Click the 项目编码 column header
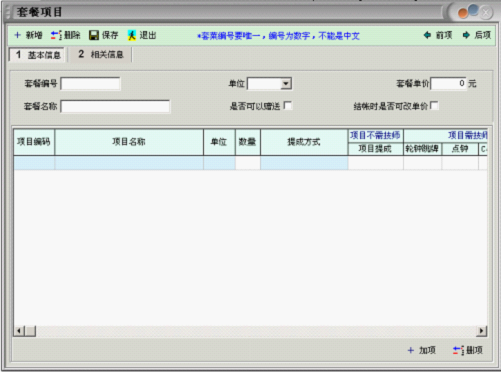Screen dimensions: 501x372 coord(34,142)
